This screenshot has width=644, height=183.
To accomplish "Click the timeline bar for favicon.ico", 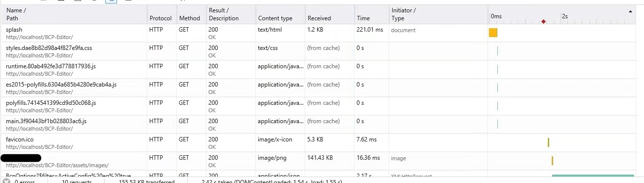I will [x=548, y=142].
